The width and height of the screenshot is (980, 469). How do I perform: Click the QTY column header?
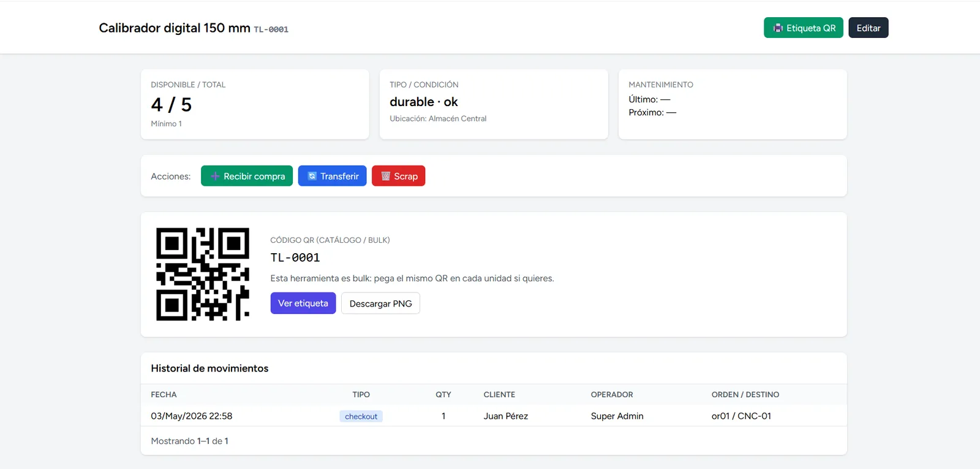tap(443, 394)
